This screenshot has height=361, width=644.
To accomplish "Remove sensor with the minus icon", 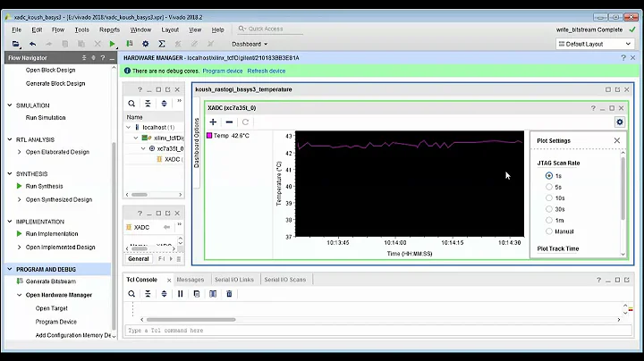I will 229,122.
